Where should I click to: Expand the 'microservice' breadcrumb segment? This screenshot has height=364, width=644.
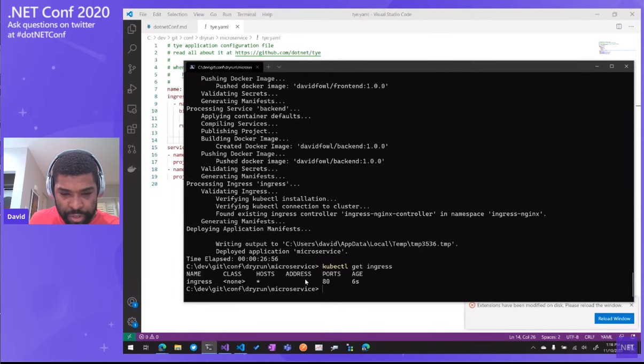click(x=234, y=38)
